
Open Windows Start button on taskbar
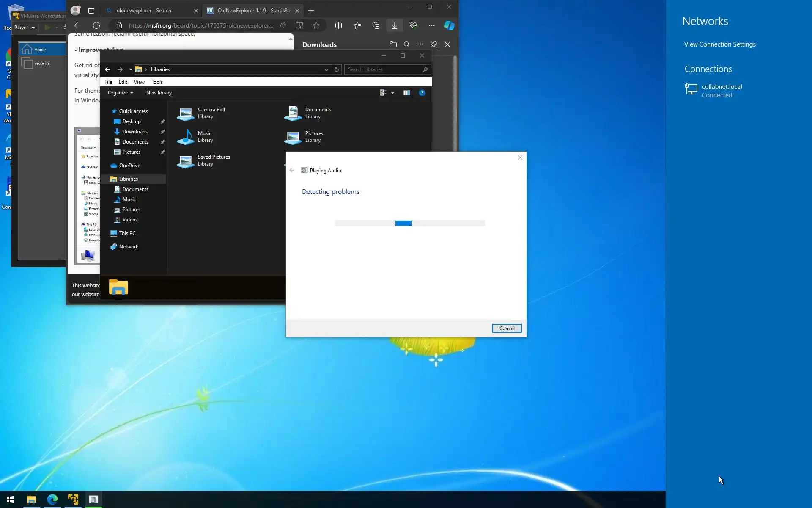click(x=10, y=500)
